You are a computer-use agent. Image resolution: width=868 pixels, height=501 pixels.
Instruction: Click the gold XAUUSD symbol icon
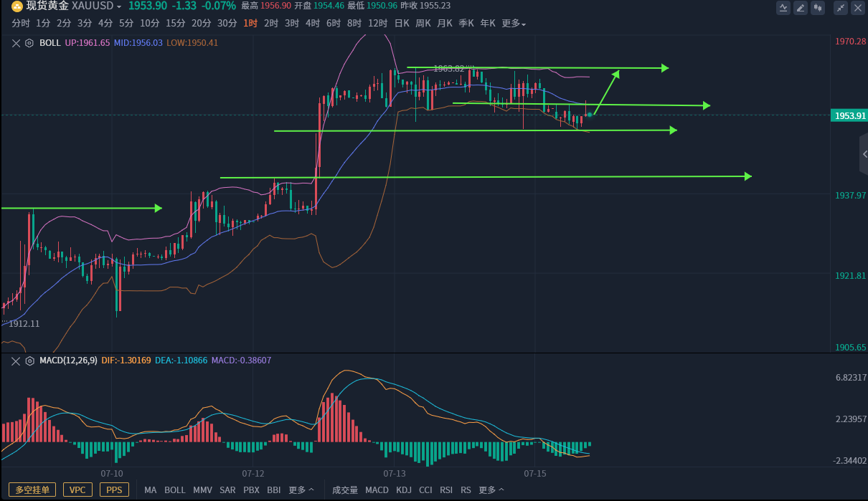click(16, 6)
